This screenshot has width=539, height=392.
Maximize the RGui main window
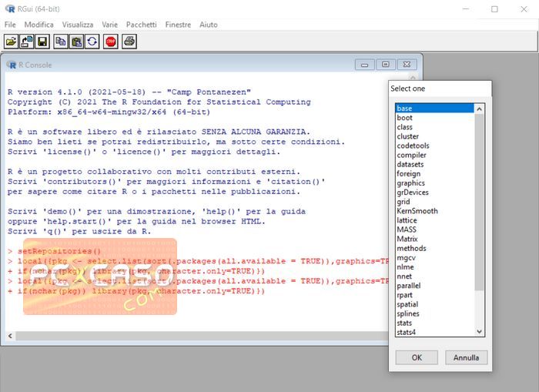[x=494, y=9]
